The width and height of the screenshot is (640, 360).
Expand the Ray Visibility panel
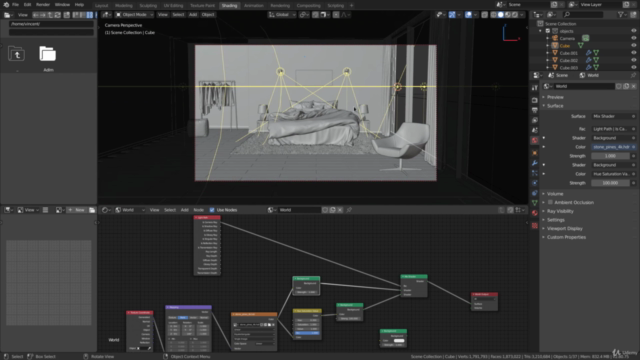click(x=560, y=211)
